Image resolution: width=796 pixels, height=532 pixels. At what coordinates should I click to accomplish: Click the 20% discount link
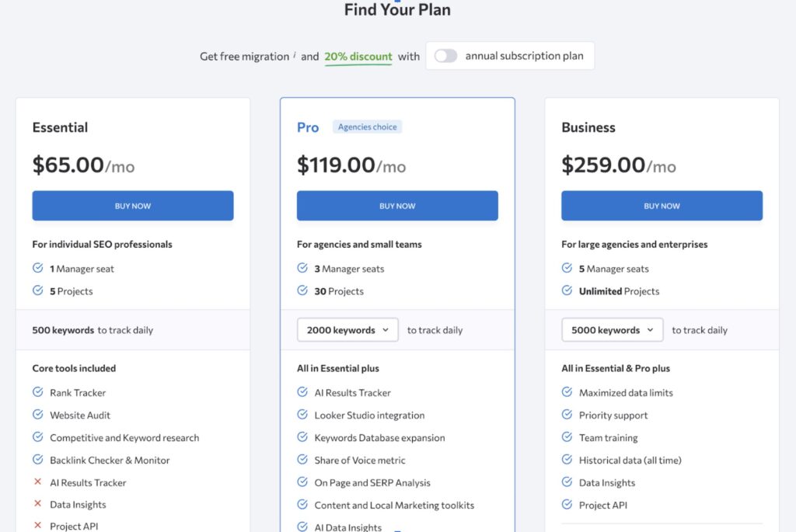pos(358,57)
